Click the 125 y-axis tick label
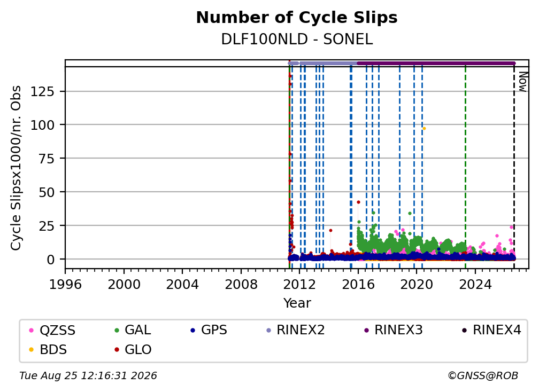The image size is (539, 392). (42, 92)
